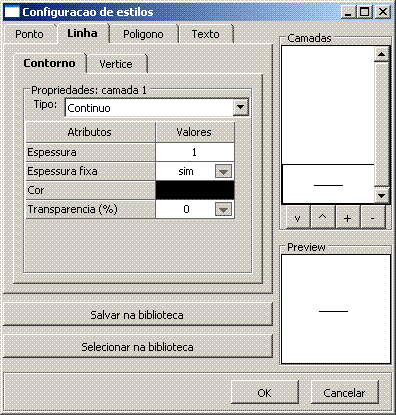This screenshot has height=415, width=396.
Task: Click the Cancelar button
Action: 344,393
